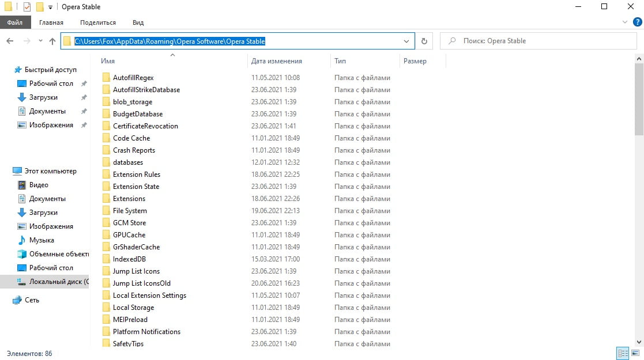This screenshot has height=360, width=644.
Task: Select the Jump List Icons folder name
Action: tap(137, 271)
